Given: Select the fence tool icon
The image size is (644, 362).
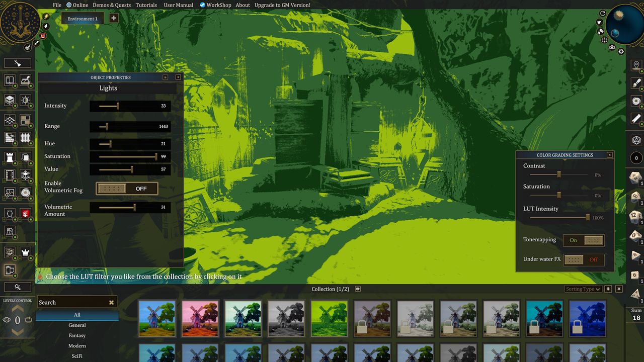Looking at the screenshot, I should (25, 138).
